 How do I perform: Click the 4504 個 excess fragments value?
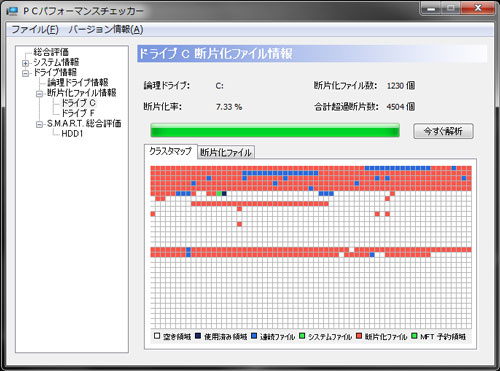[401, 107]
